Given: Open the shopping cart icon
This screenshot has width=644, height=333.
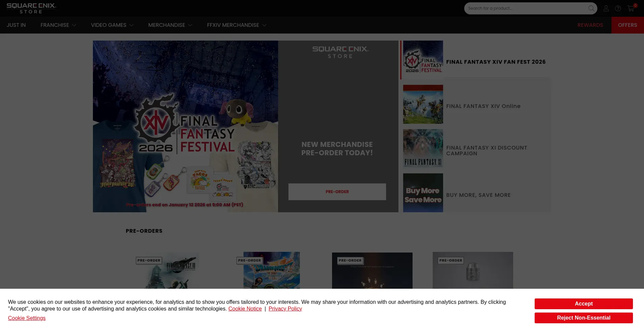Looking at the screenshot, I should click(631, 8).
